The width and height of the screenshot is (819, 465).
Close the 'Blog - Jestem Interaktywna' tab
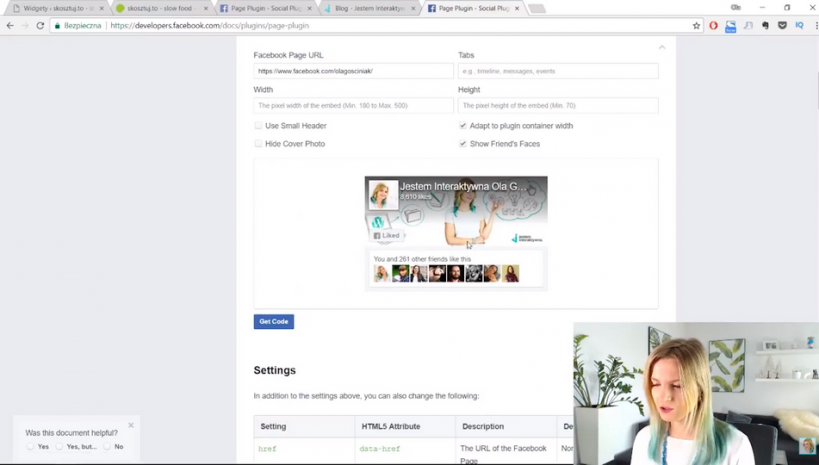pos(413,8)
